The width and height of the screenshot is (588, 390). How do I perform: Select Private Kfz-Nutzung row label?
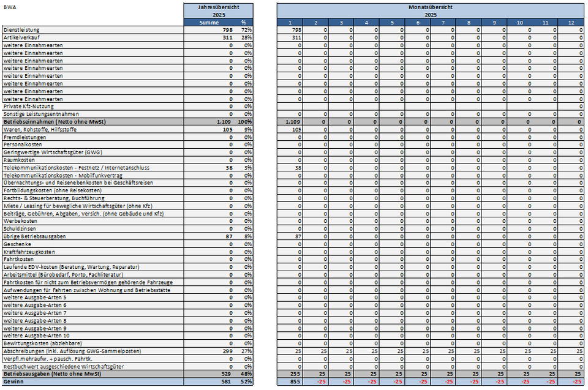point(29,107)
